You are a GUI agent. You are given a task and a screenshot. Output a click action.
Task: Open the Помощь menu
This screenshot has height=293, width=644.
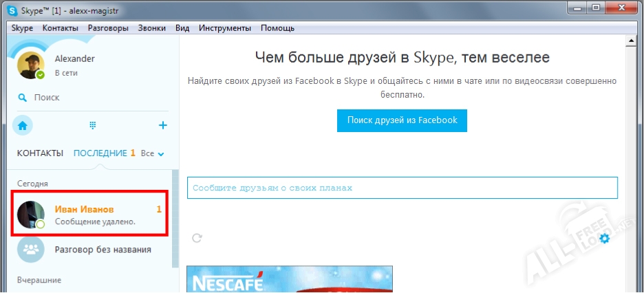tap(278, 28)
